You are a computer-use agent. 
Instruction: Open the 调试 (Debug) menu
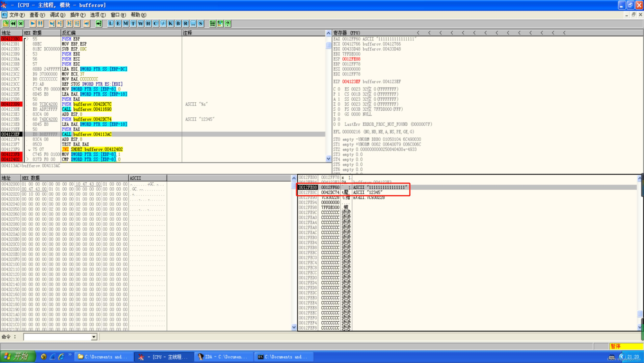pyautogui.click(x=58, y=15)
